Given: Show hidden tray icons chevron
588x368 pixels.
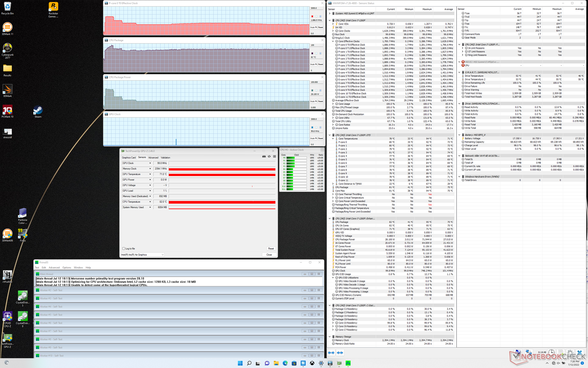Looking at the screenshot, I should (548, 363).
